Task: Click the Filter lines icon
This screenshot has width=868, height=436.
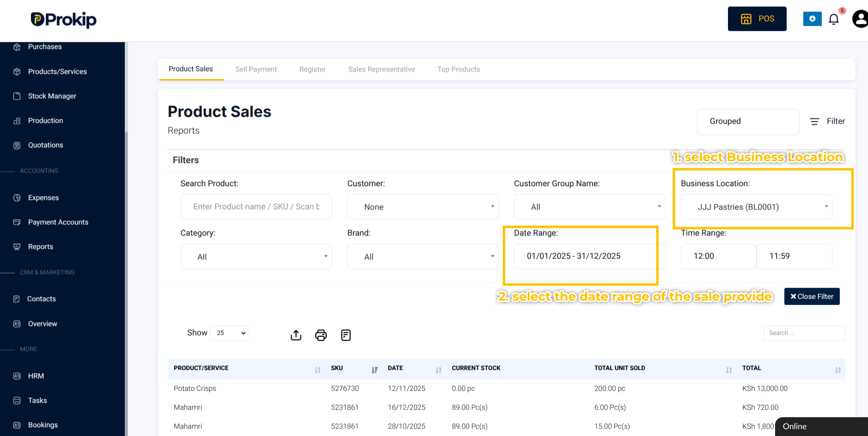Action: coord(814,121)
